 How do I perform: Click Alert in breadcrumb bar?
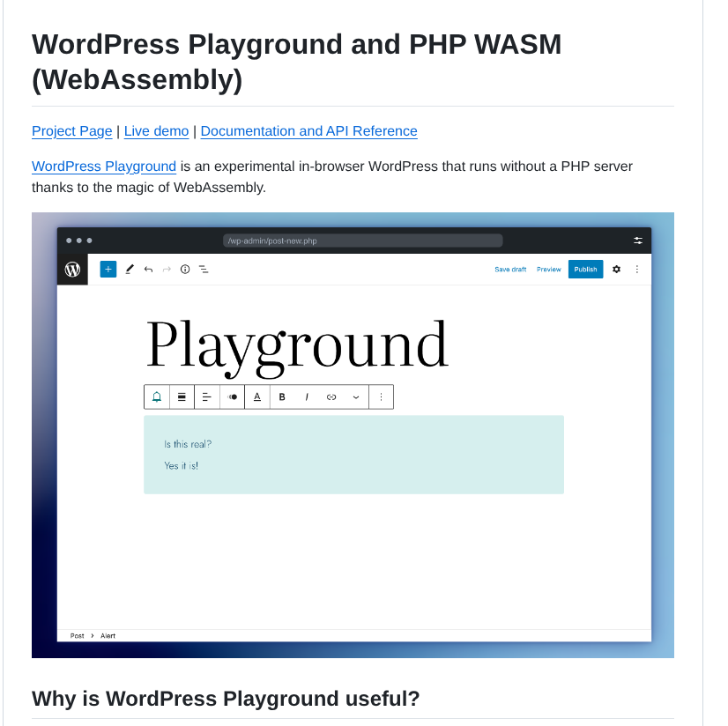(108, 635)
